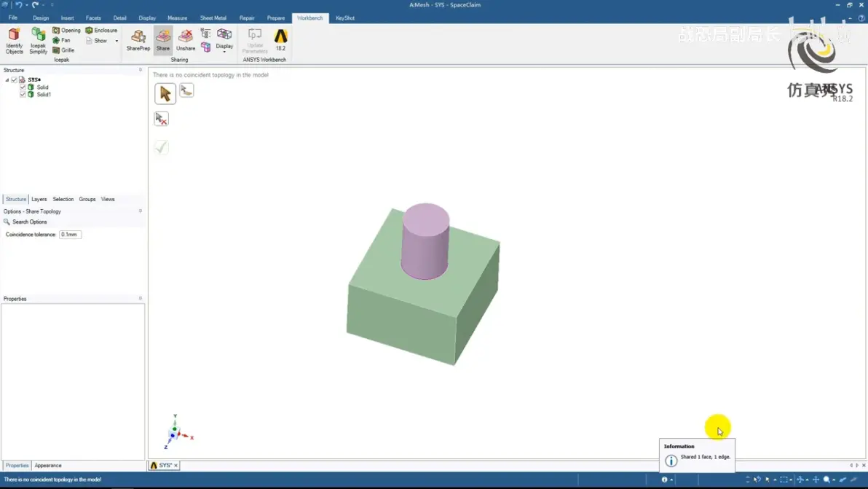
Task: Click the Update Parameters button
Action: [x=255, y=41]
